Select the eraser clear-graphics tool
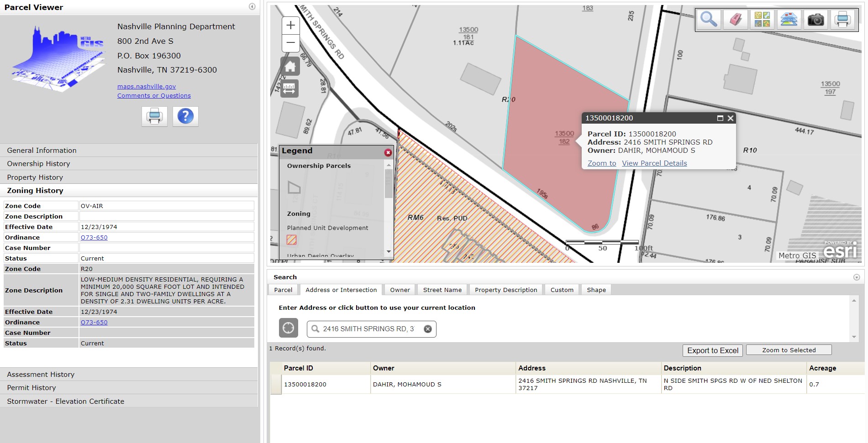 tap(735, 20)
